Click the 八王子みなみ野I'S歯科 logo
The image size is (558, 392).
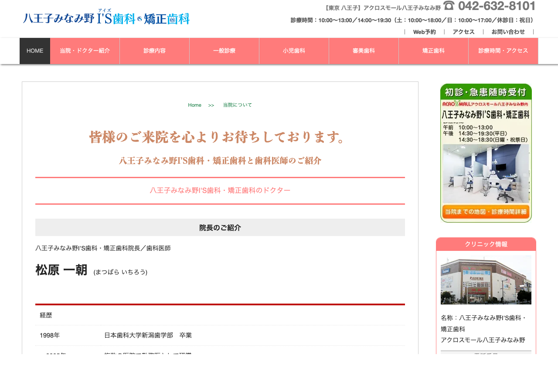coord(106,17)
